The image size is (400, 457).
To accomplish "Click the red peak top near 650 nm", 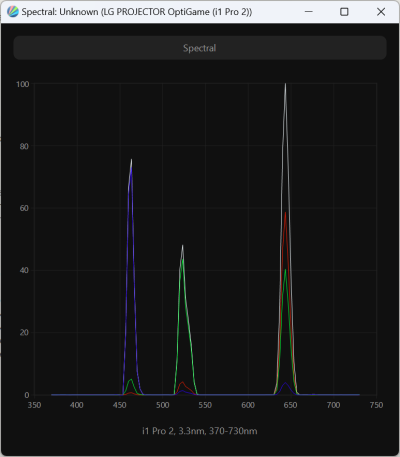I will 286,213.
